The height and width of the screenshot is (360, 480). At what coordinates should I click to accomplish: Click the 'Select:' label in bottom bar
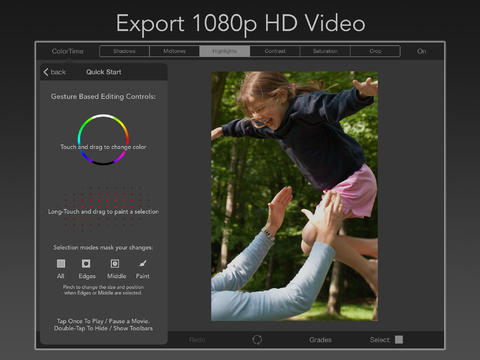coord(380,340)
